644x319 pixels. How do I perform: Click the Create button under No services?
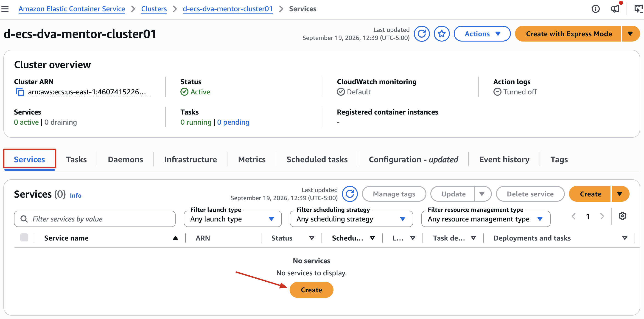[311, 290]
